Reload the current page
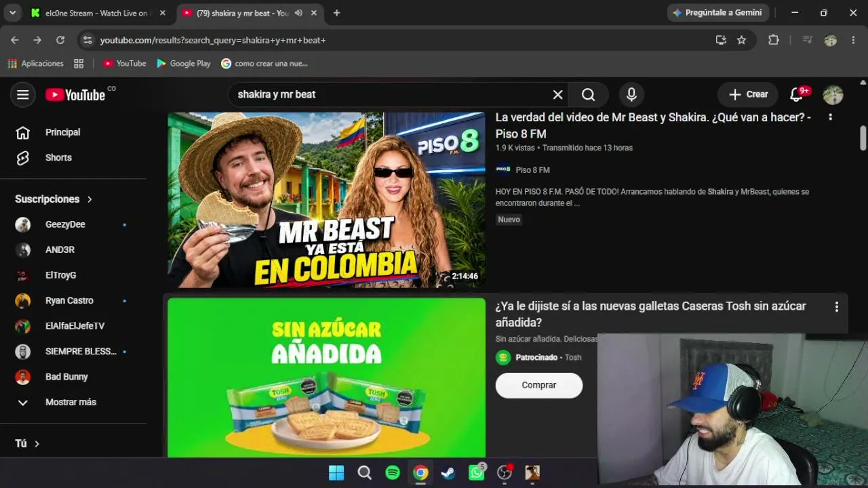The width and height of the screenshot is (868, 488). tap(60, 40)
